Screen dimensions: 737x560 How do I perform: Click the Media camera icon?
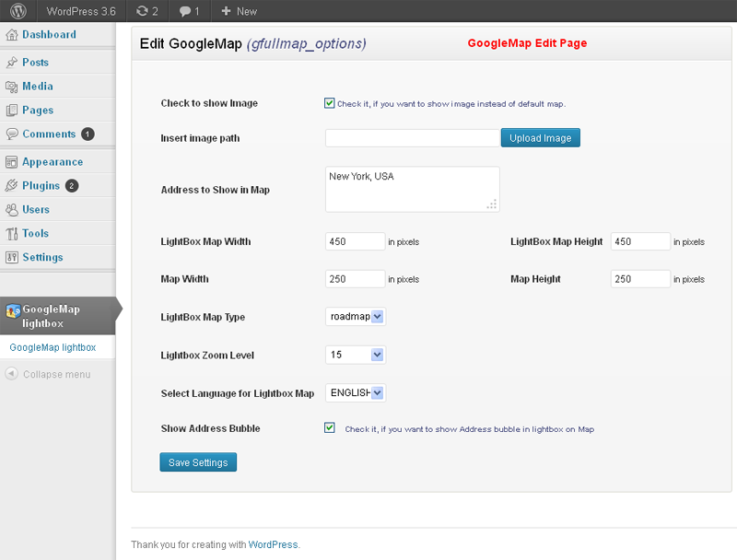coord(12,87)
